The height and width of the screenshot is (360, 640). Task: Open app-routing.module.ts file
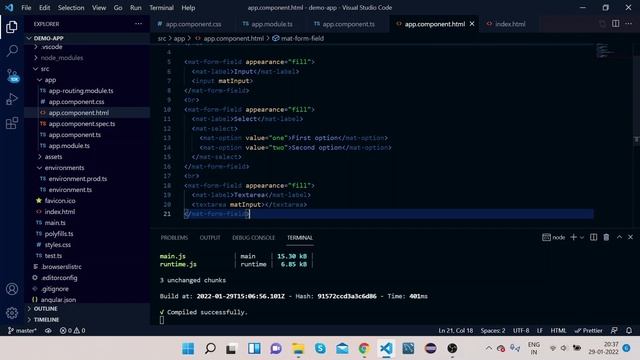point(87,91)
